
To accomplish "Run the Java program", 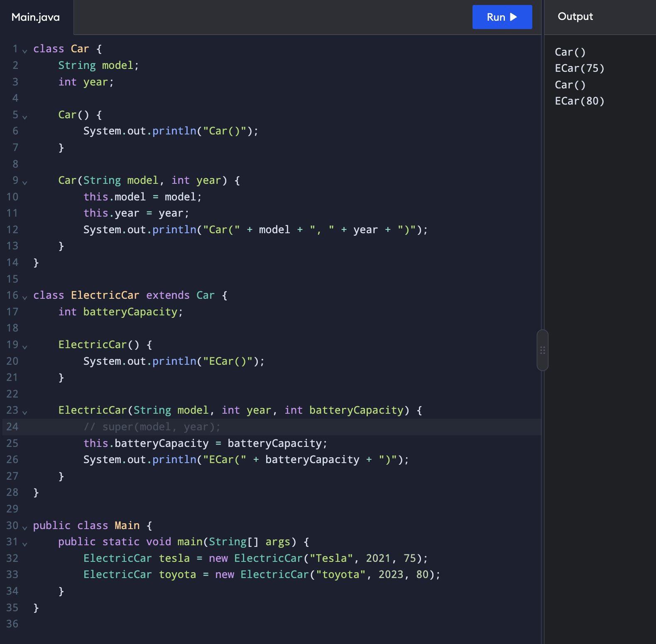I will [502, 17].
